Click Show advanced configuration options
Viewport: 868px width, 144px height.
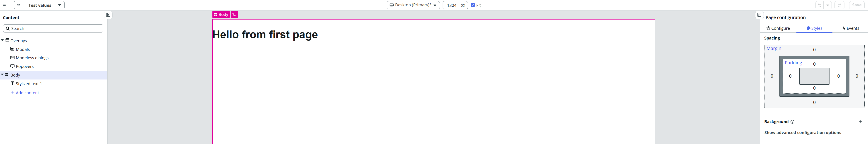[803, 132]
